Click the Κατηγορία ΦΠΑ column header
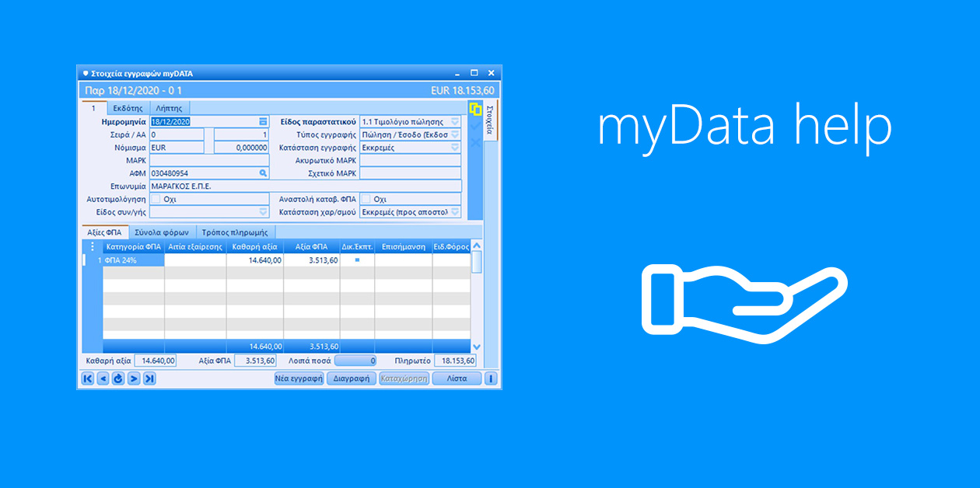The height and width of the screenshot is (488, 980). 133,247
